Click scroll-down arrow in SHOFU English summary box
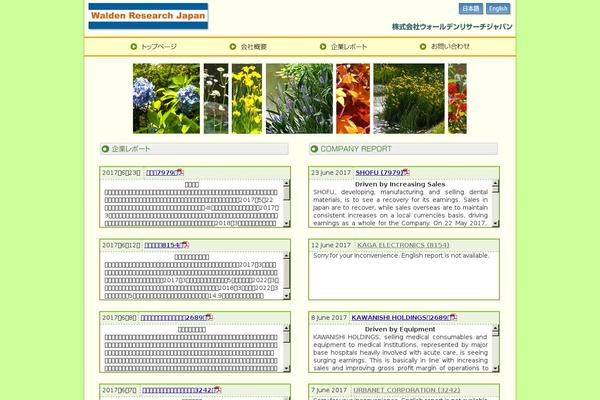Viewport: 600px width, 400px height. pyautogui.click(x=496, y=224)
